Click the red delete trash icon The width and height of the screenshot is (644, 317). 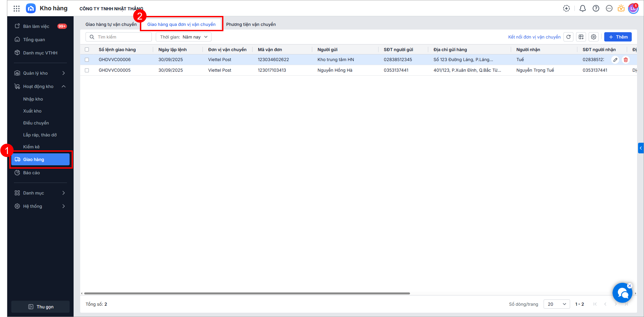click(626, 60)
